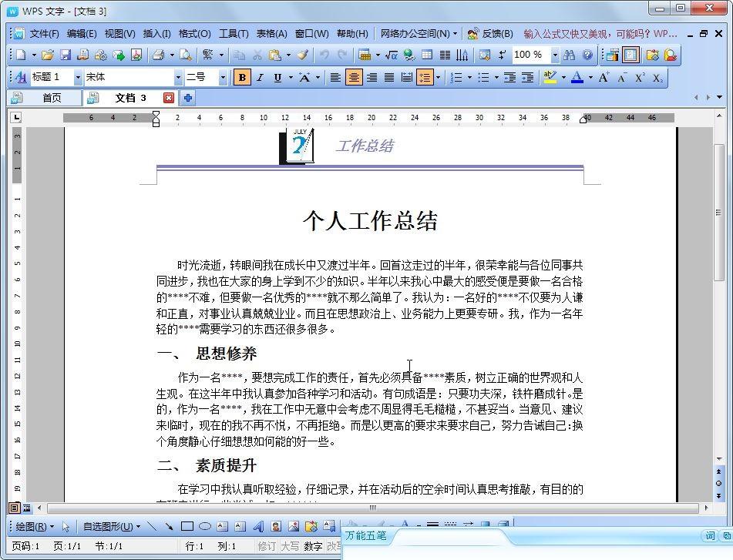Open the 自选图形(U) AutoShapes dropdown
733x560 pixels.
click(112, 526)
